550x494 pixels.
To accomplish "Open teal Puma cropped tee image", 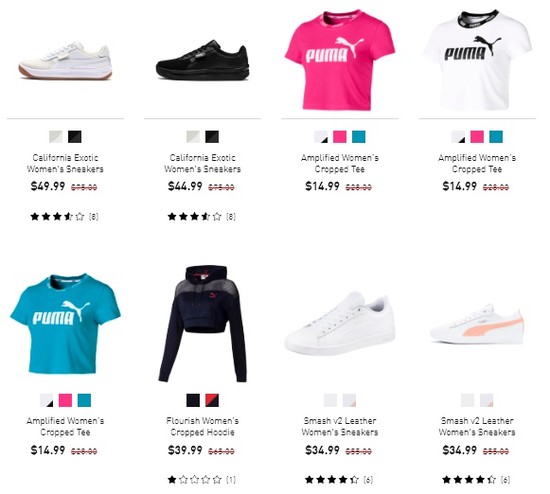I will (65, 323).
